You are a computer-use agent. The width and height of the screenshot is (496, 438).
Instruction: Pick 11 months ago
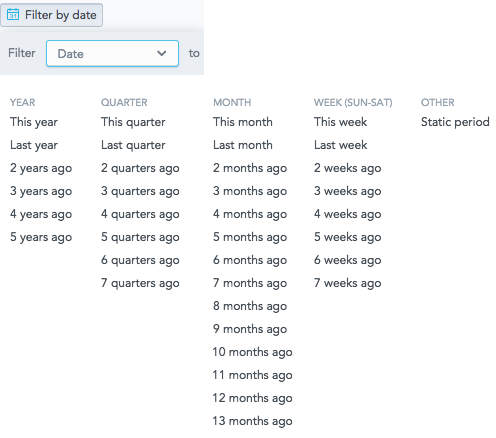pyautogui.click(x=252, y=375)
